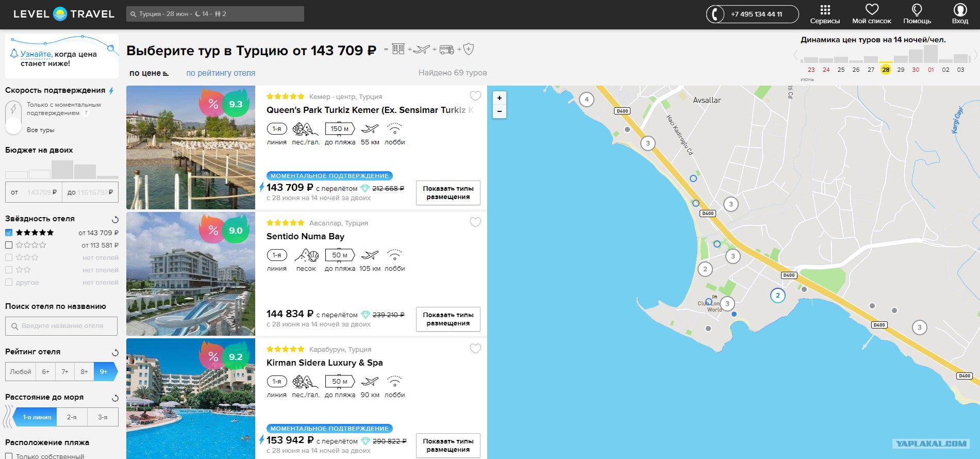
Task: Zoom out on the map
Action: pos(499,111)
